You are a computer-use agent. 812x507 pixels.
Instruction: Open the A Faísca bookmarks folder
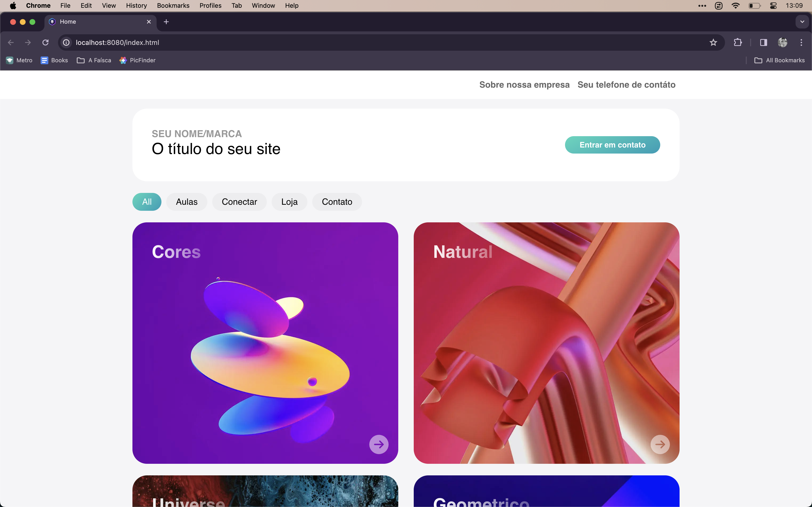click(x=94, y=60)
